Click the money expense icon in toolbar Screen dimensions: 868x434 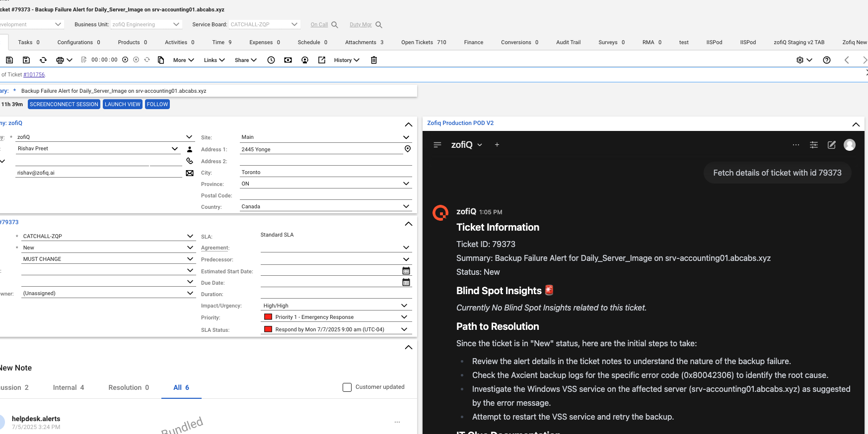click(288, 60)
